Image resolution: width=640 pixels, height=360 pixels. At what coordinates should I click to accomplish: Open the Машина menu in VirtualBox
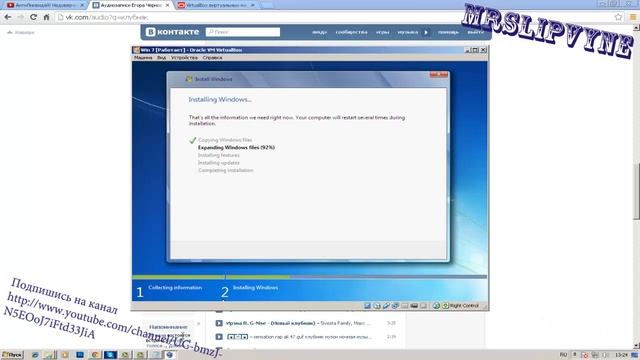pyautogui.click(x=143, y=58)
